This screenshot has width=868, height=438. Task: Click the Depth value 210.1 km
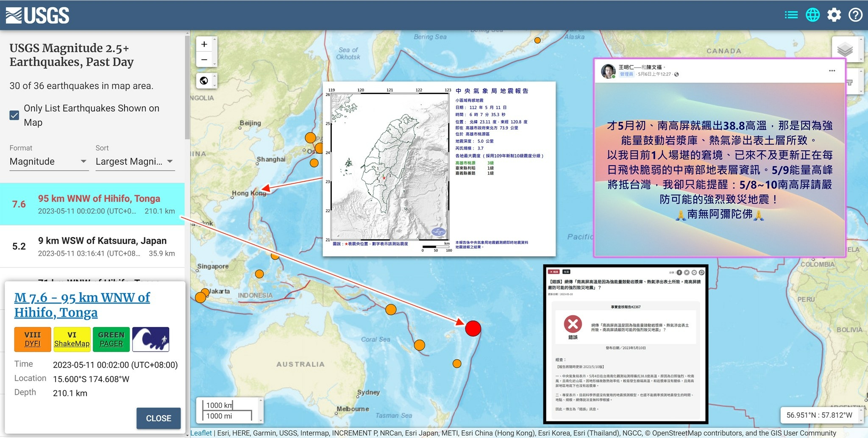(70, 393)
